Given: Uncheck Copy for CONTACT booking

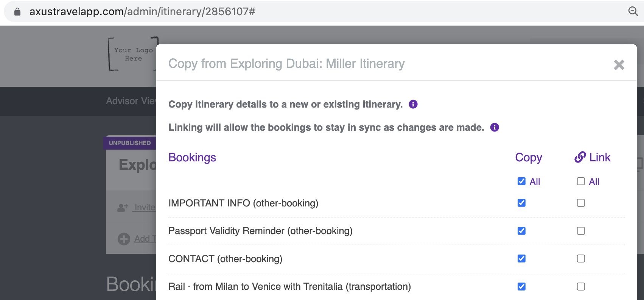Looking at the screenshot, I should (521, 259).
